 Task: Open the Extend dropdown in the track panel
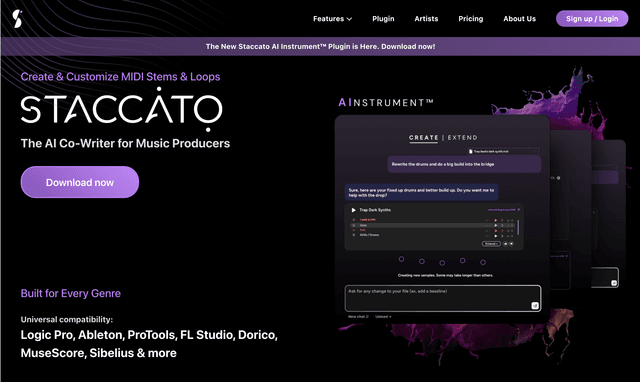pos(491,244)
